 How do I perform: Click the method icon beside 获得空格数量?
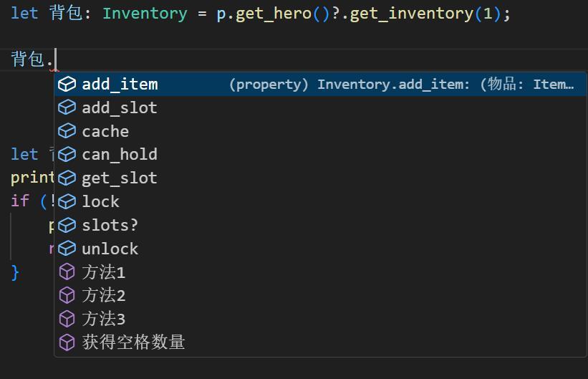(67, 342)
